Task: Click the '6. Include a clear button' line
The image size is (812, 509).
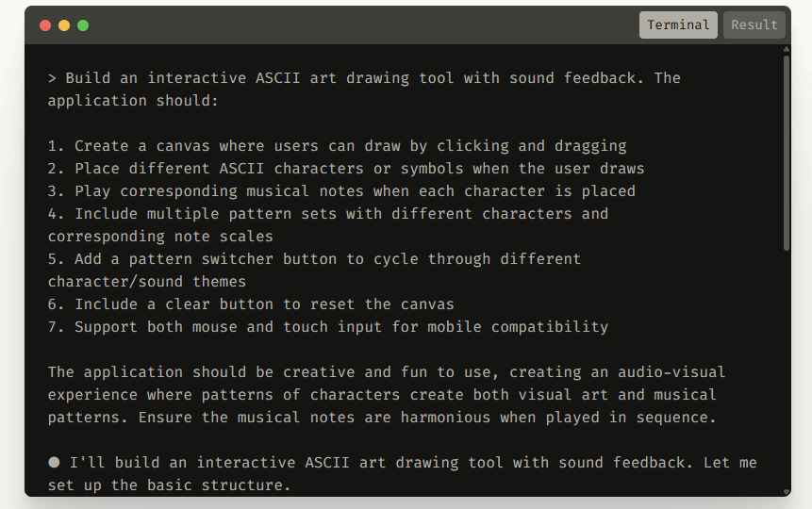Action: (251, 304)
